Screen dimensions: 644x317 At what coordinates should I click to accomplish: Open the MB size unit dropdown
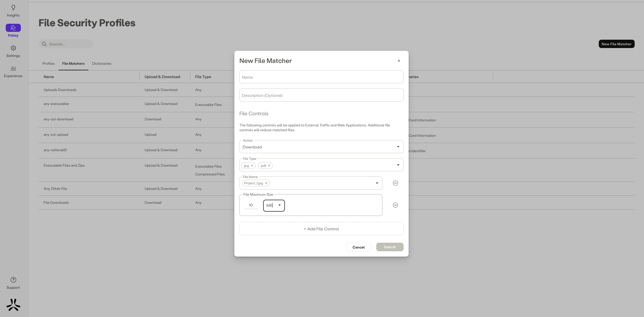coord(279,205)
